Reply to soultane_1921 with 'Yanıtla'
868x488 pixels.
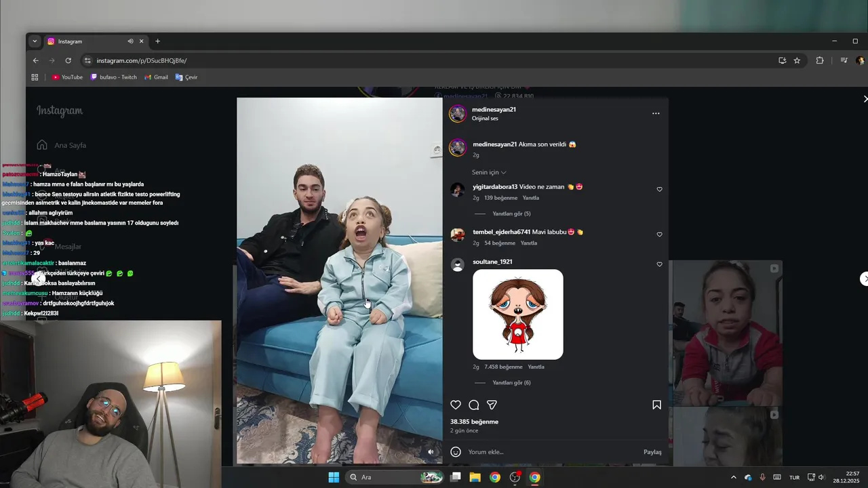coord(536,367)
